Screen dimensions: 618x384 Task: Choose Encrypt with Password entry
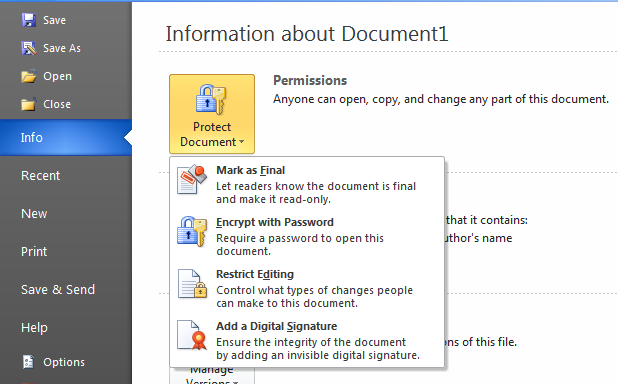pos(307,236)
